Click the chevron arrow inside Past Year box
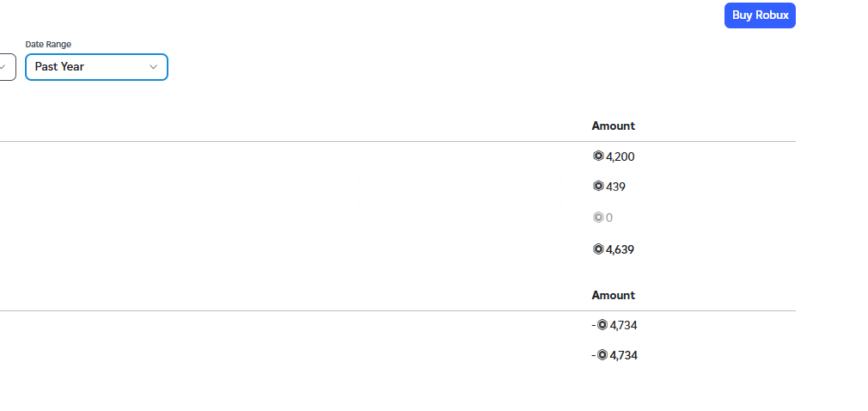 (x=153, y=67)
